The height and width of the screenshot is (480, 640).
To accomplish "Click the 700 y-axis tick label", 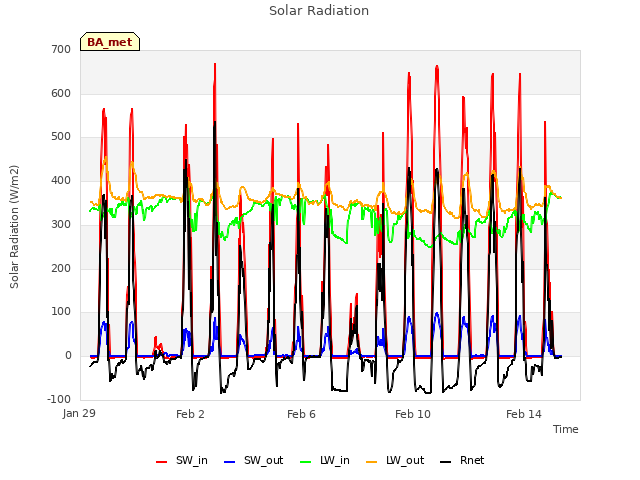I will [x=61, y=49].
